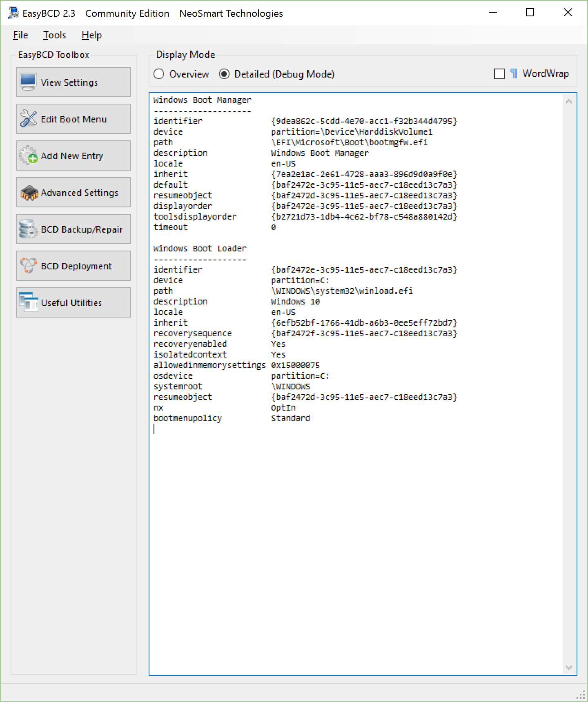Click the allowedinmemorysettings value 0x15000075
Screen dimensions: 588x702
(296, 365)
